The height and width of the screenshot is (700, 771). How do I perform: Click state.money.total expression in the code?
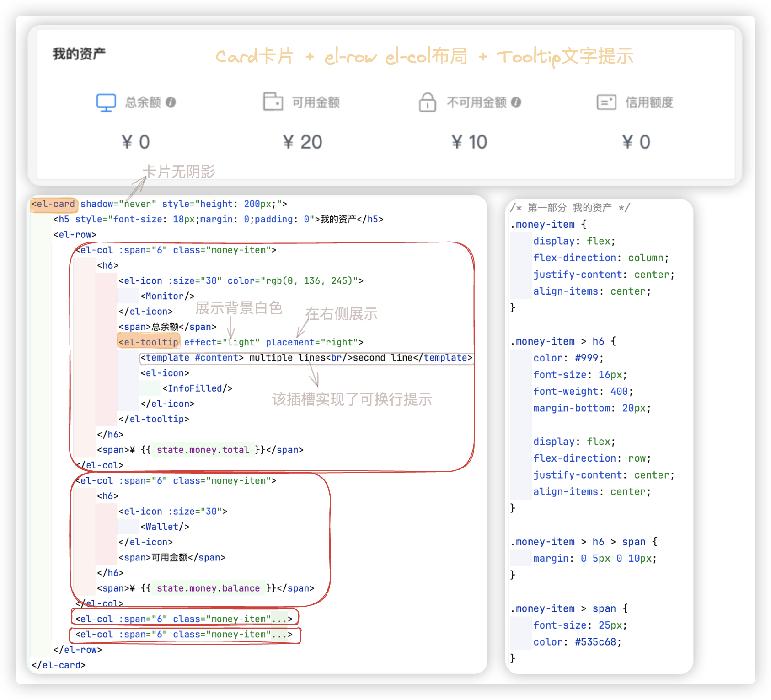pyautogui.click(x=203, y=450)
